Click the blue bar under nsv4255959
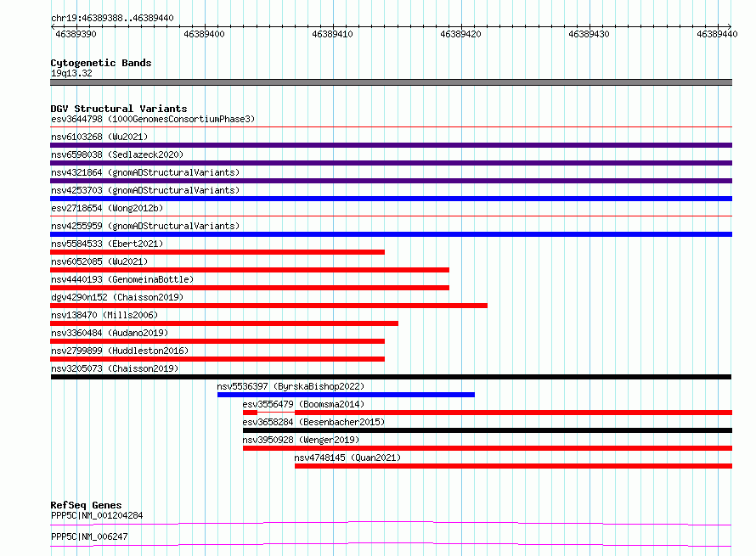This screenshot has height=556, width=756. pyautogui.click(x=391, y=234)
